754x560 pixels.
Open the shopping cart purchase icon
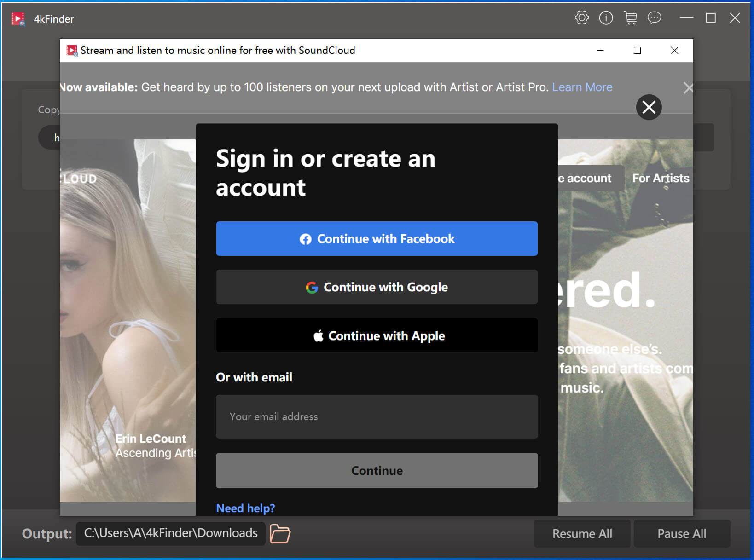tap(630, 18)
